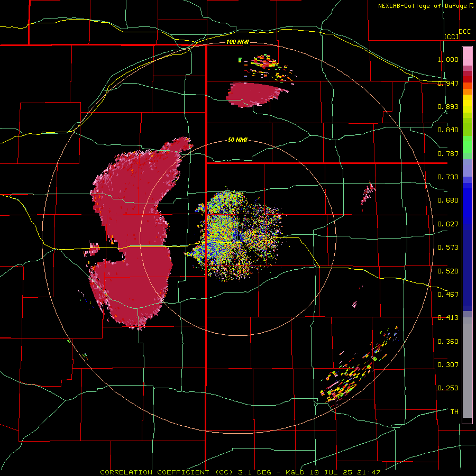Click the crimson echo below 100 NMI label
476x476 pixels.
tap(253, 94)
